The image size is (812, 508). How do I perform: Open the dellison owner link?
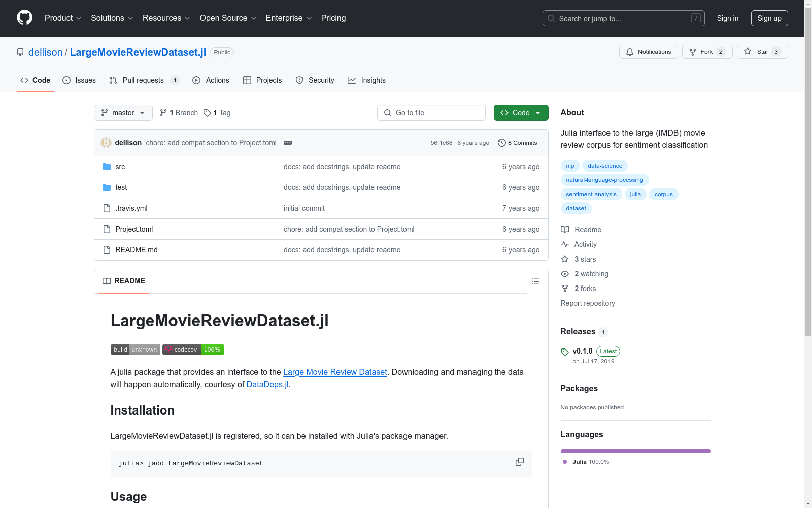coord(46,52)
